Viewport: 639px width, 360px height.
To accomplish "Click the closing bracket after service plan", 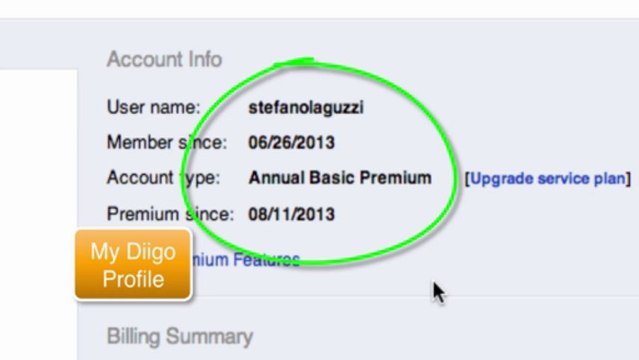I will (628, 179).
